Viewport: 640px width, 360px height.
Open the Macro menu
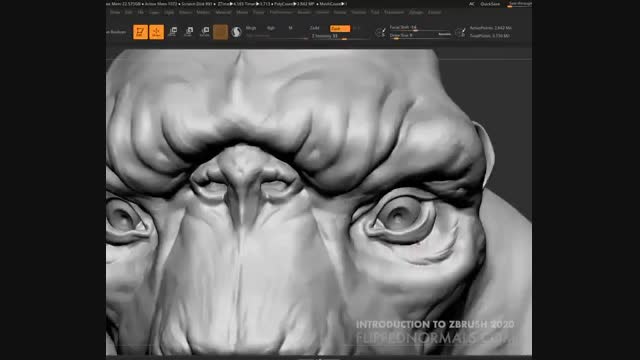point(185,13)
